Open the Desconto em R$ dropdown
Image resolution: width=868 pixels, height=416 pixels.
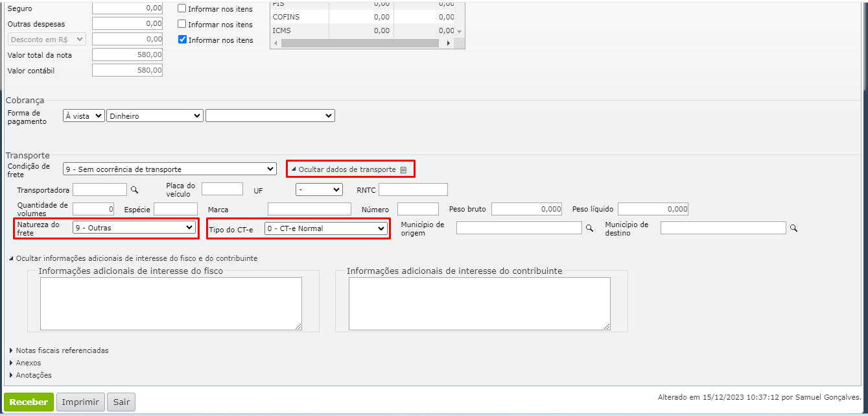[x=47, y=39]
